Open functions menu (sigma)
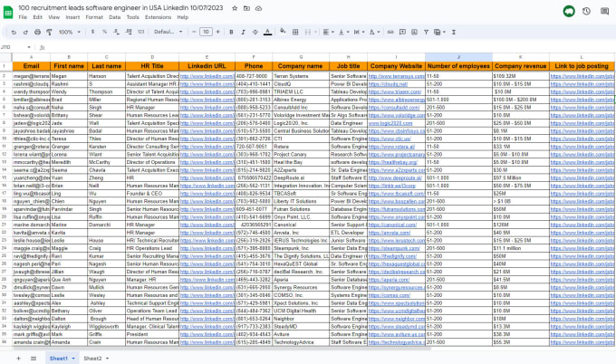Image resolution: width=616 pixels, height=364 pixels. point(454,33)
